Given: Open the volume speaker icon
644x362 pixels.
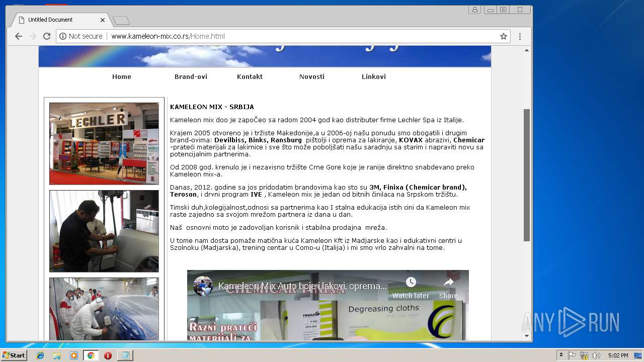Looking at the screenshot, I should (596, 355).
